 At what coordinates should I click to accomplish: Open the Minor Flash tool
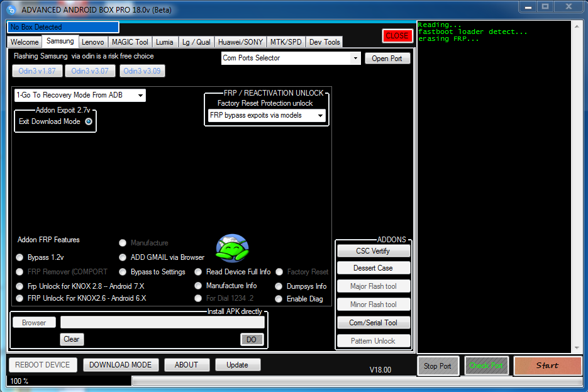tap(373, 305)
